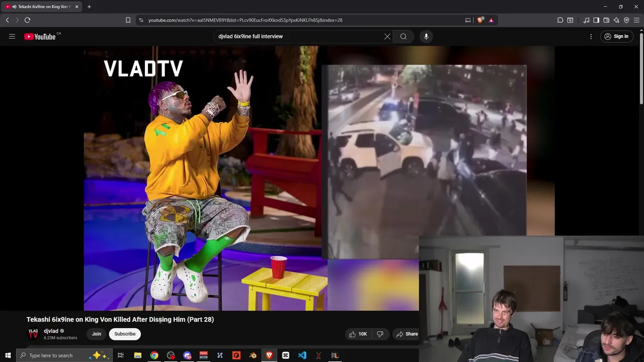Sign in to YouTube

pos(616,36)
